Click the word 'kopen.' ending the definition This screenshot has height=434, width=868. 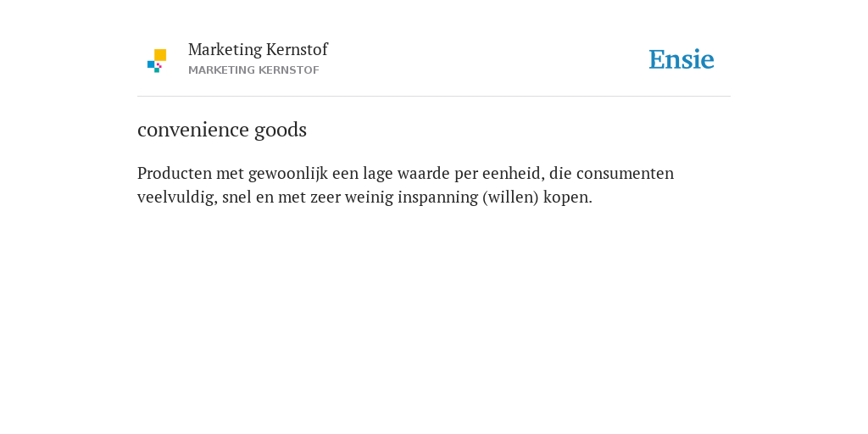coord(568,198)
